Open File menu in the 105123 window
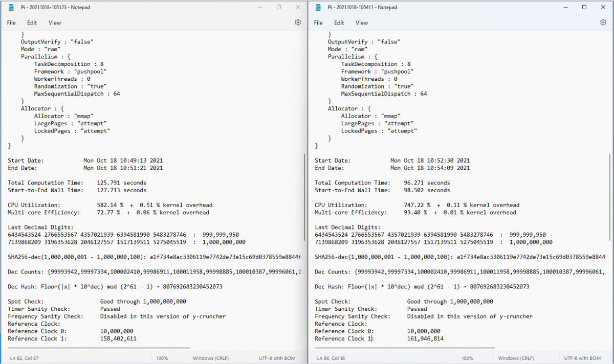Screen dimensions: 614x364 click(11, 22)
